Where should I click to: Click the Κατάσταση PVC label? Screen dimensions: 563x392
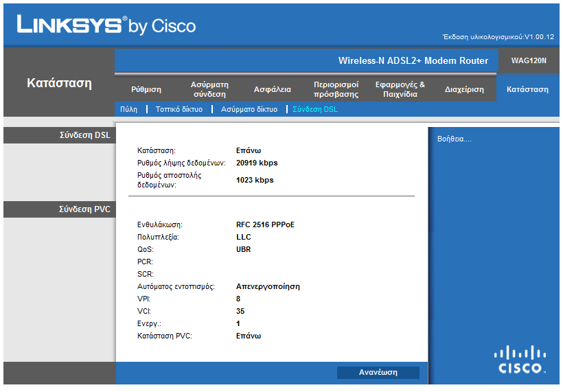pyautogui.click(x=165, y=336)
